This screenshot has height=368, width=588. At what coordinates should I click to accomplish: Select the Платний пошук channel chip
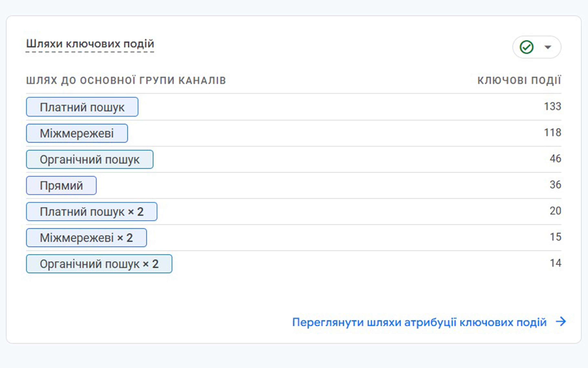click(x=82, y=107)
